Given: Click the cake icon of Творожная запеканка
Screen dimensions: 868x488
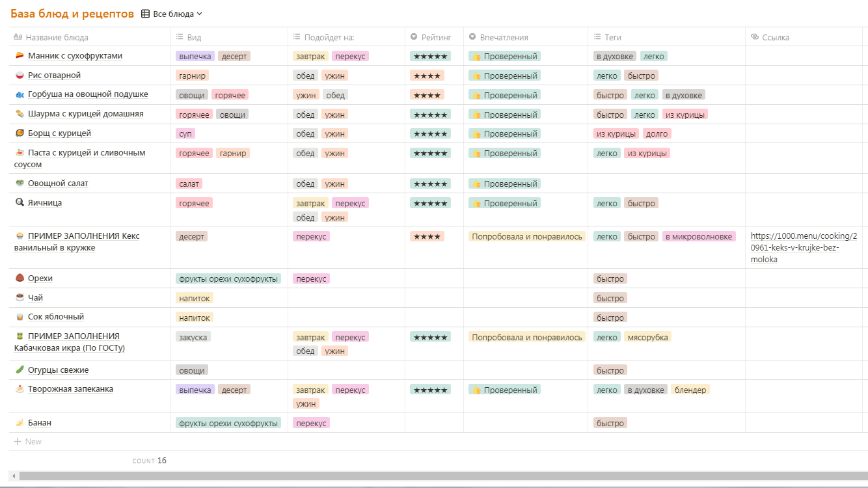Looking at the screenshot, I should 20,389.
